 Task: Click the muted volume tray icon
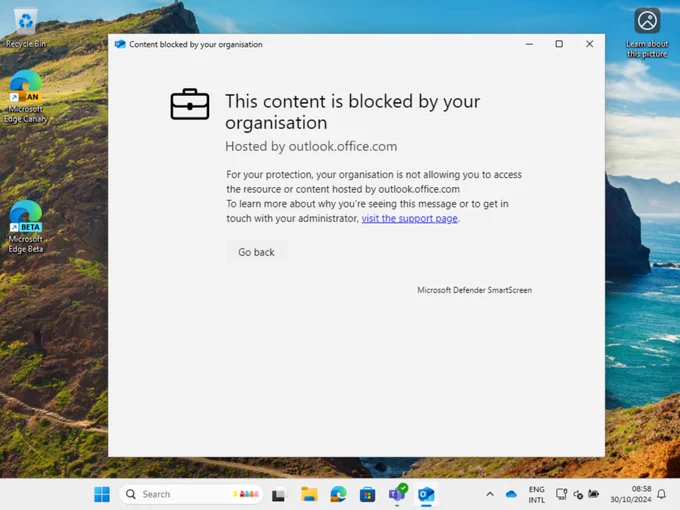tap(578, 494)
